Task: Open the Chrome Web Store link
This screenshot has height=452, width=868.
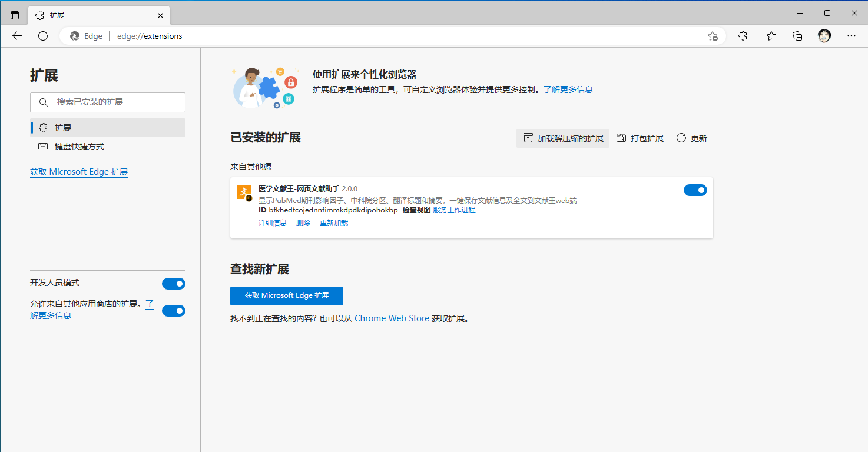Action: 392,318
